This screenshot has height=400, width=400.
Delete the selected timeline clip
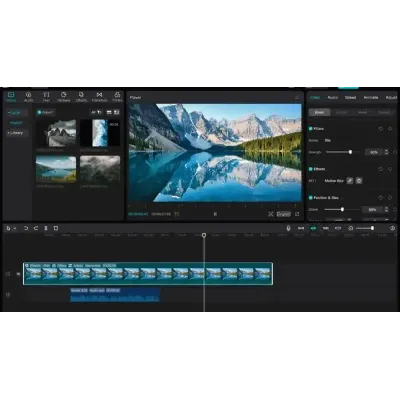(x=56, y=228)
